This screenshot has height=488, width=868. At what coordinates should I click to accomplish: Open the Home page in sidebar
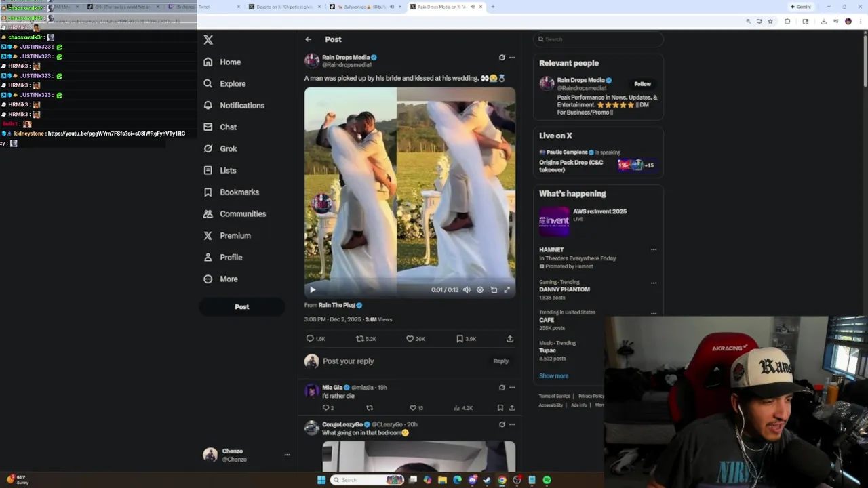(x=222, y=62)
